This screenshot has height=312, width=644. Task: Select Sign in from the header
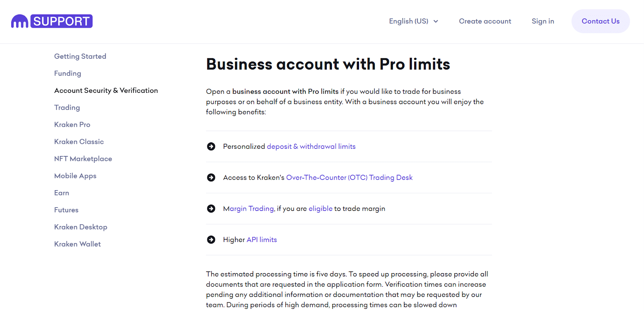click(543, 21)
